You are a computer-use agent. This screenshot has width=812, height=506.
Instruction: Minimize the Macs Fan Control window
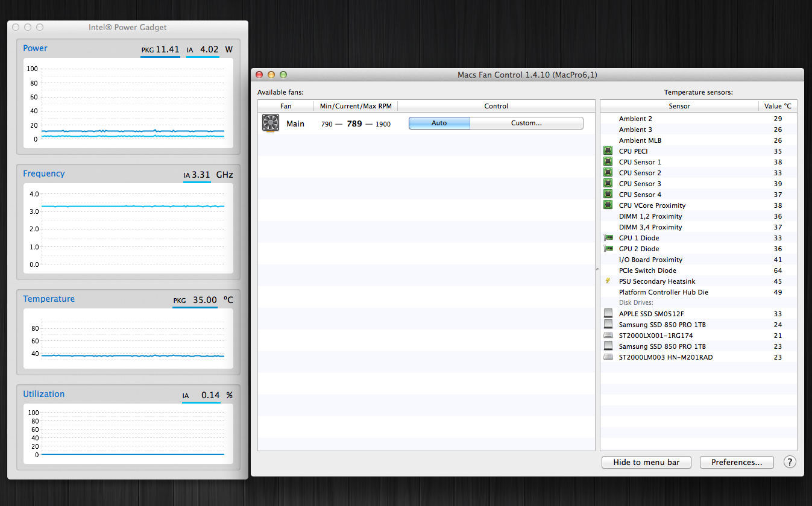(271, 75)
